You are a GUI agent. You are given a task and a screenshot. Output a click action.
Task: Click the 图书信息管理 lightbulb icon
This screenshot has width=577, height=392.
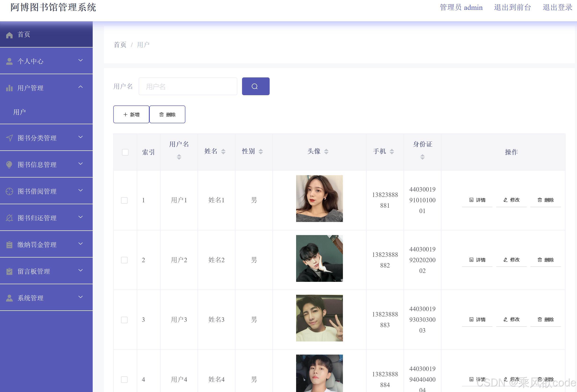9,164
